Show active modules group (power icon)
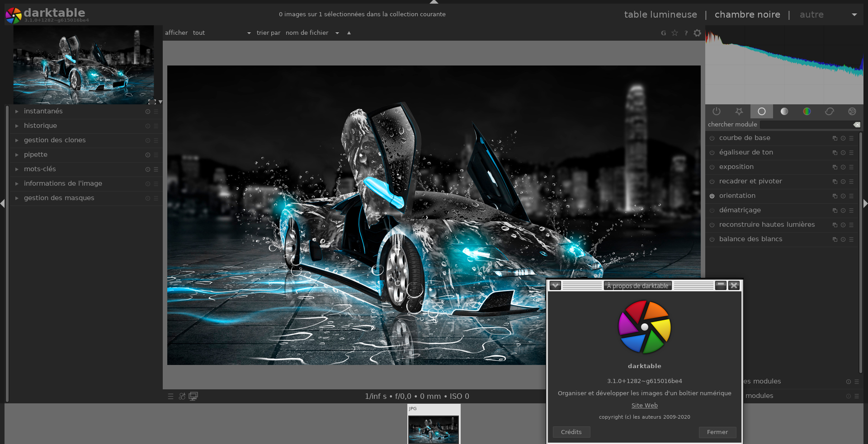This screenshot has height=444, width=868. pos(717,111)
